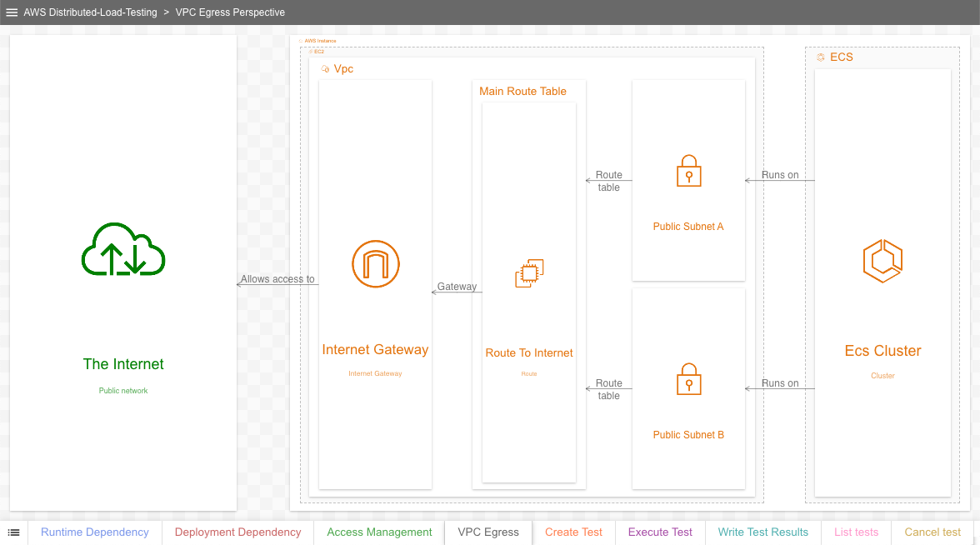Select the Public Subnet B padlock icon
980x545 pixels.
click(x=688, y=378)
